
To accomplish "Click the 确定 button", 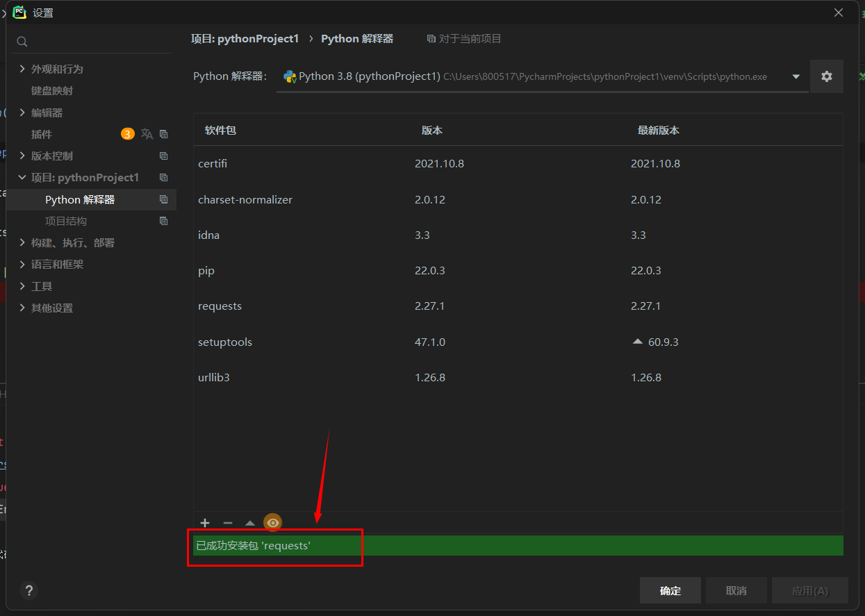I will pos(670,590).
